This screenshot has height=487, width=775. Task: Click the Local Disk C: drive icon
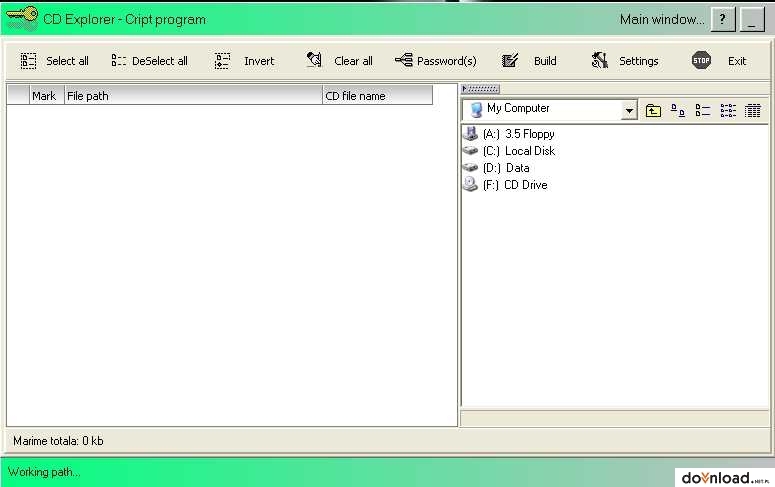click(470, 150)
